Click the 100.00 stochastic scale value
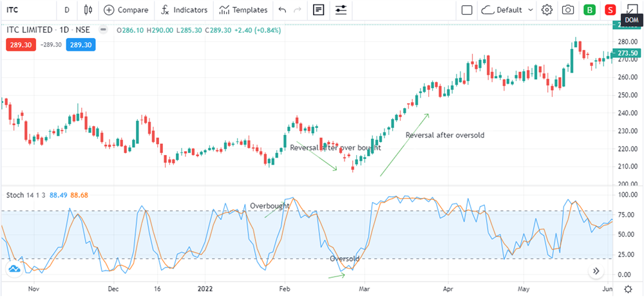644x299 pixels. pos(628,194)
